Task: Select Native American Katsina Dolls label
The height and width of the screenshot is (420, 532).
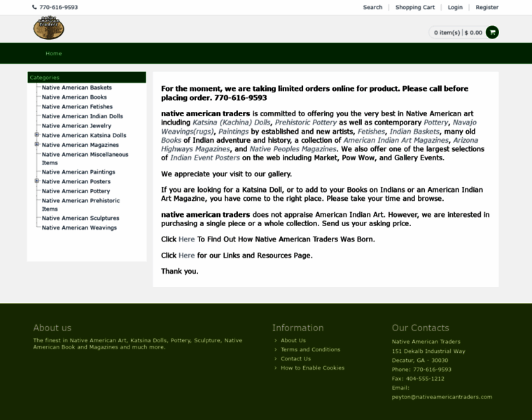Action: pyautogui.click(x=84, y=135)
